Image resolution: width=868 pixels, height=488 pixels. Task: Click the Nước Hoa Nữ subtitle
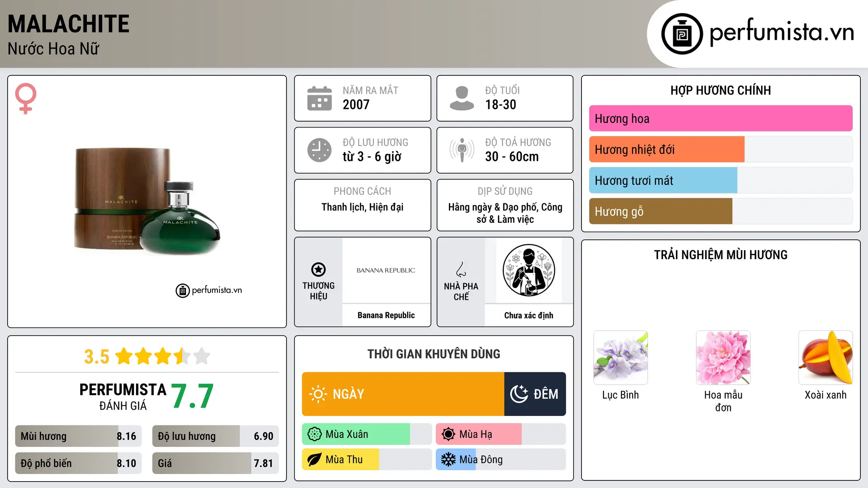tap(53, 49)
